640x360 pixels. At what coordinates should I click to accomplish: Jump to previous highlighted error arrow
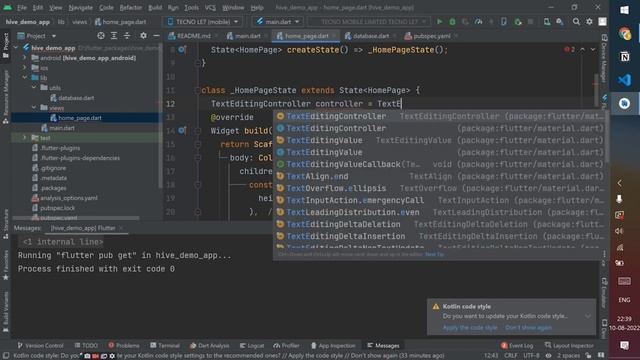(582, 49)
